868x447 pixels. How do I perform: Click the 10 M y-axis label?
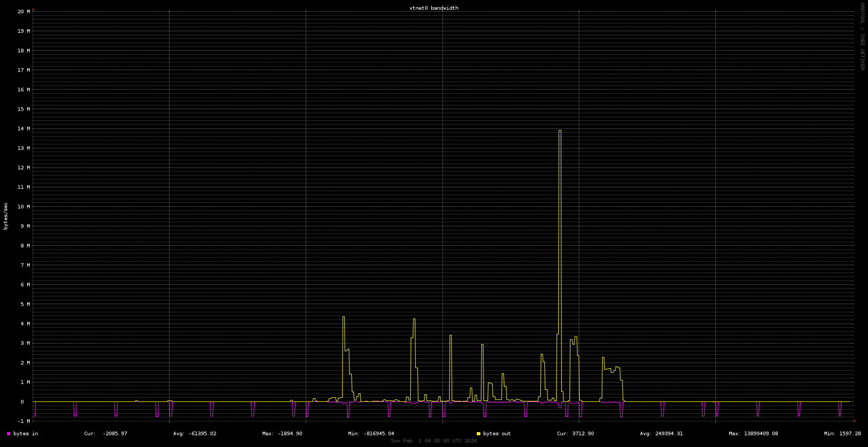tap(24, 206)
